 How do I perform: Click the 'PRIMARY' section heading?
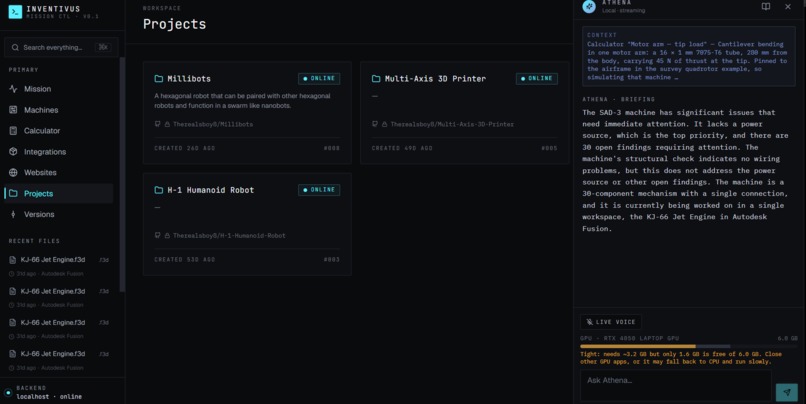(x=23, y=69)
